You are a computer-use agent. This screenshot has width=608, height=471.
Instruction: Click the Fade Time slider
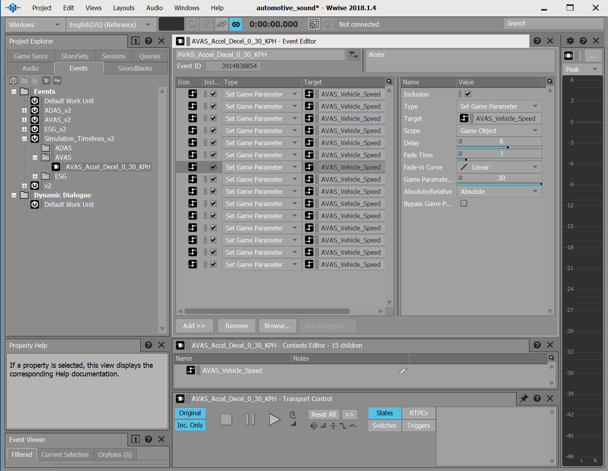tap(499, 155)
